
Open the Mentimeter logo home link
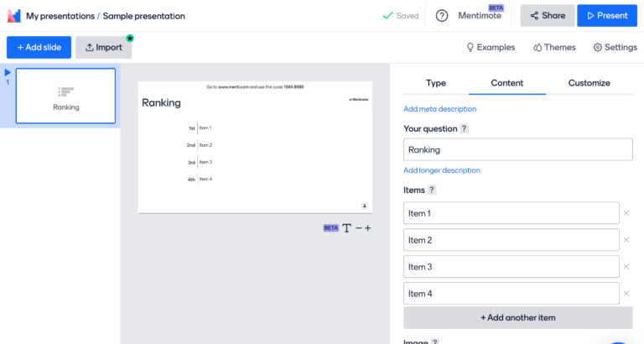coord(14,16)
